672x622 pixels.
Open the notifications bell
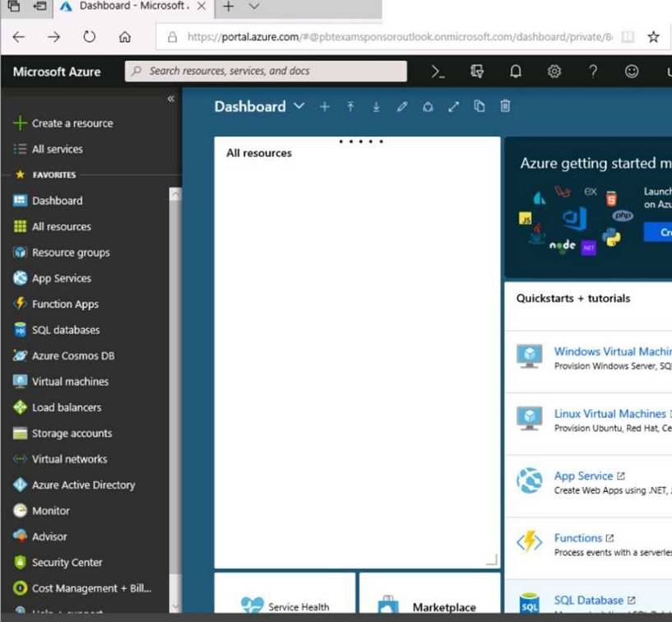click(516, 71)
